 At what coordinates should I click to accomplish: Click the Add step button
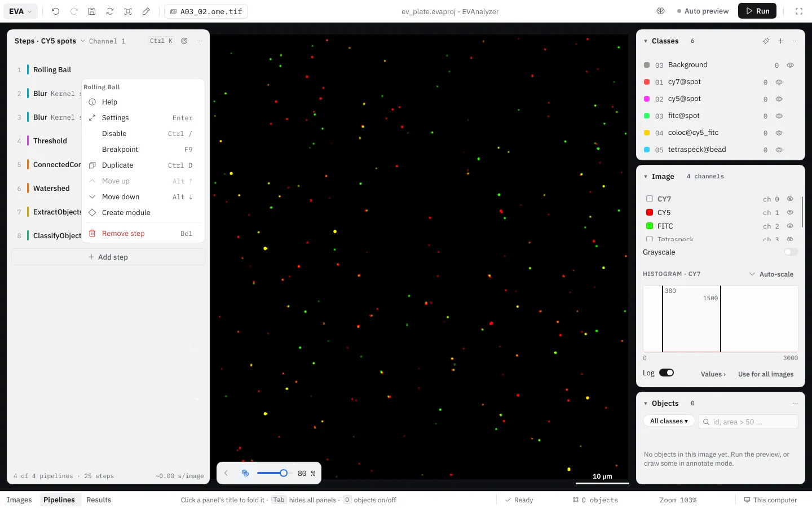[x=108, y=257]
